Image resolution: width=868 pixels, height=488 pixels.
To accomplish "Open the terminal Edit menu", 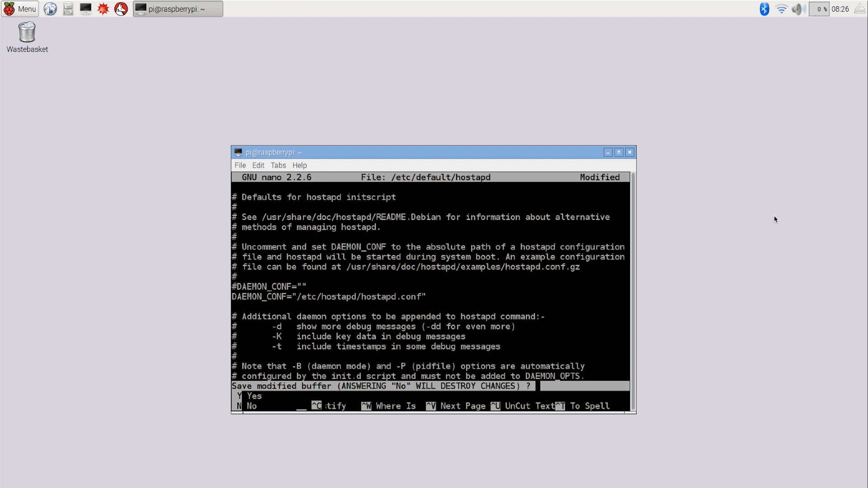I will coord(258,165).
